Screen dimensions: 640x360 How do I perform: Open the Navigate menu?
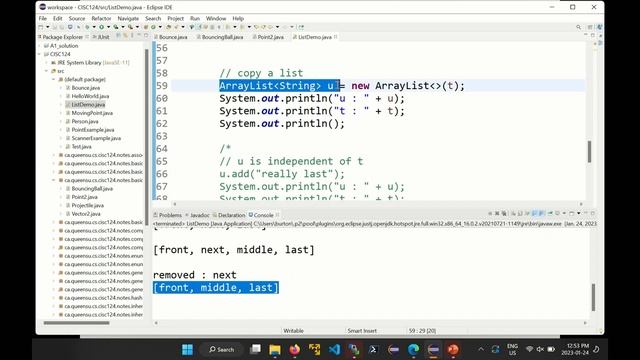128,18
